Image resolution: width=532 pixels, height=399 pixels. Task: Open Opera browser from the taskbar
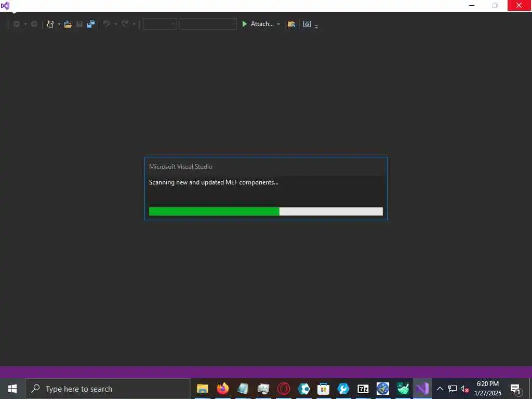coord(283,389)
